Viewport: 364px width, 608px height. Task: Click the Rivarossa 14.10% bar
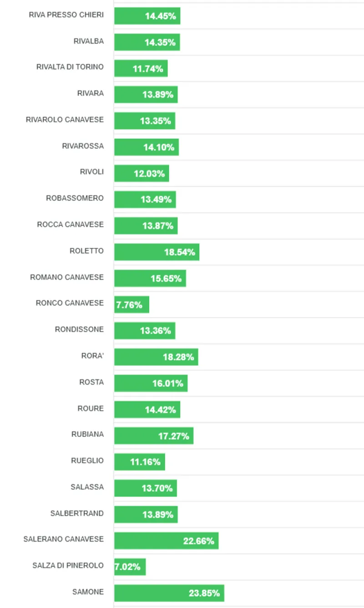(146, 147)
